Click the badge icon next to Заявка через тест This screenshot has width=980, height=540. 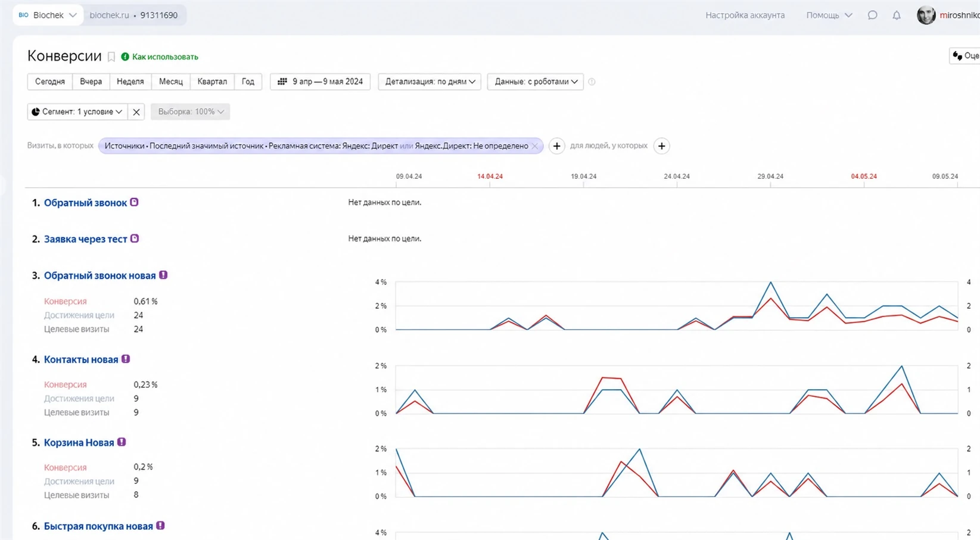[x=135, y=238]
